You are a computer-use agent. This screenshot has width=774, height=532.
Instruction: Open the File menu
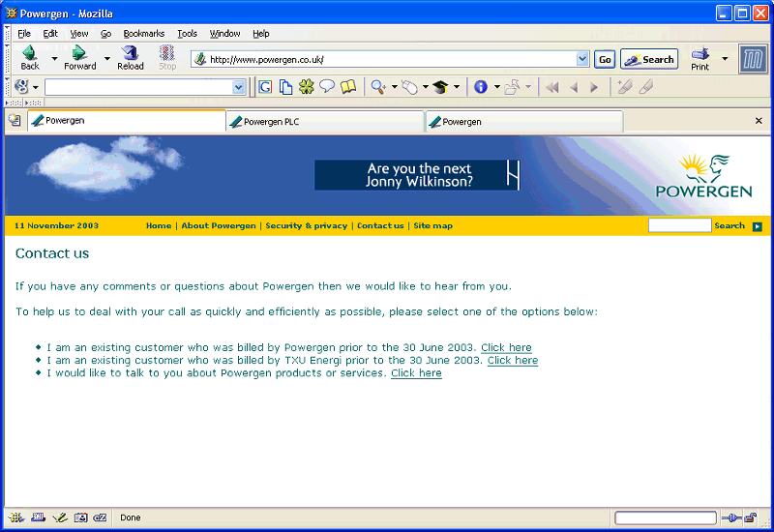click(x=24, y=34)
